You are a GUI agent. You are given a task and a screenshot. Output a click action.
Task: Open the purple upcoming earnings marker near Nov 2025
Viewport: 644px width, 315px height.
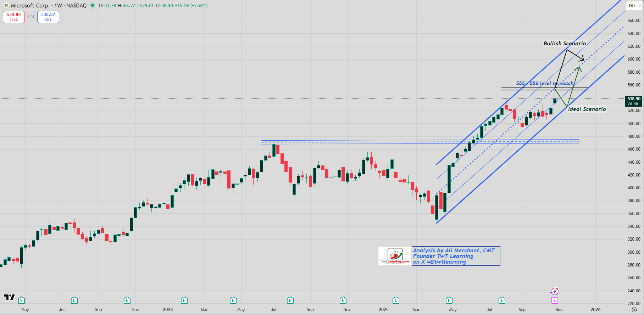tap(555, 300)
